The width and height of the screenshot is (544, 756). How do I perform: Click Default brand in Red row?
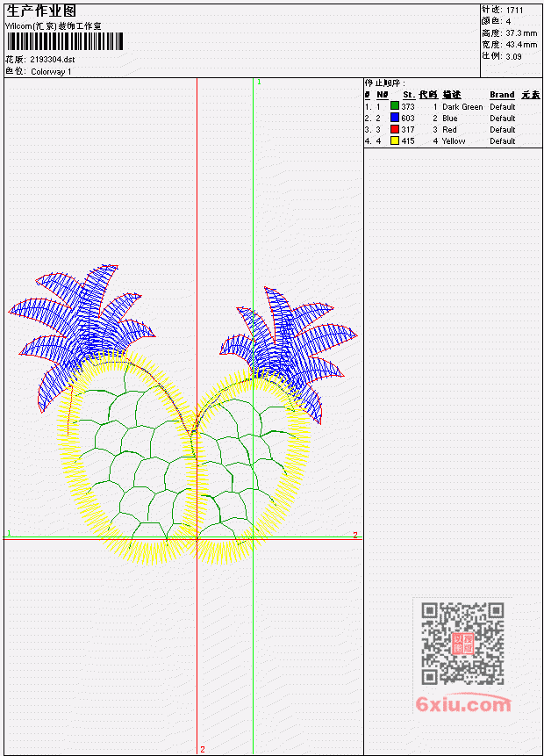point(503,130)
